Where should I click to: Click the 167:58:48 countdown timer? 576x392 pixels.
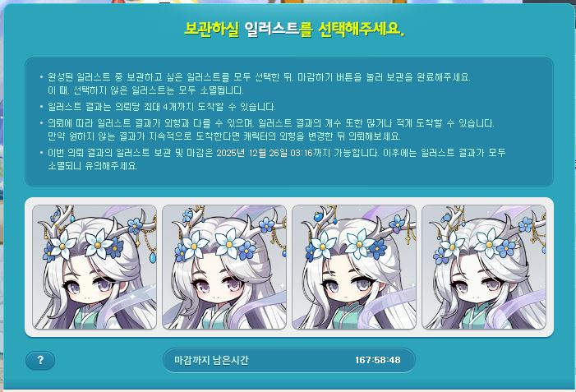click(378, 360)
